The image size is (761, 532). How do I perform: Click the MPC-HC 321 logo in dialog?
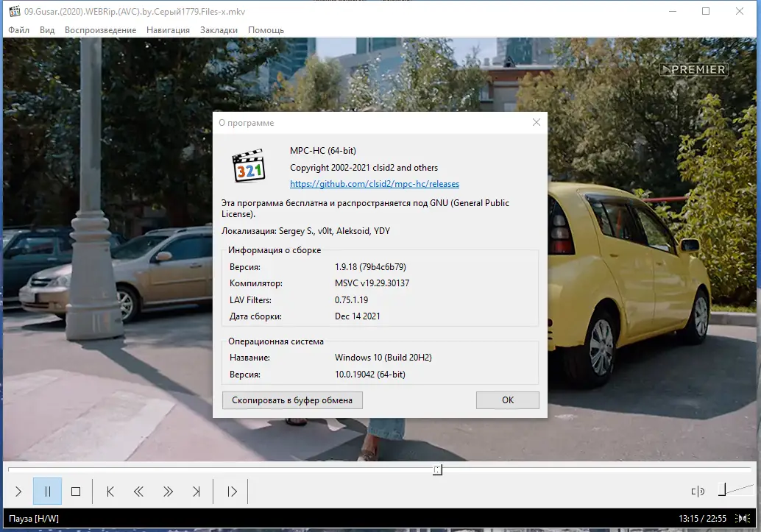[249, 166]
